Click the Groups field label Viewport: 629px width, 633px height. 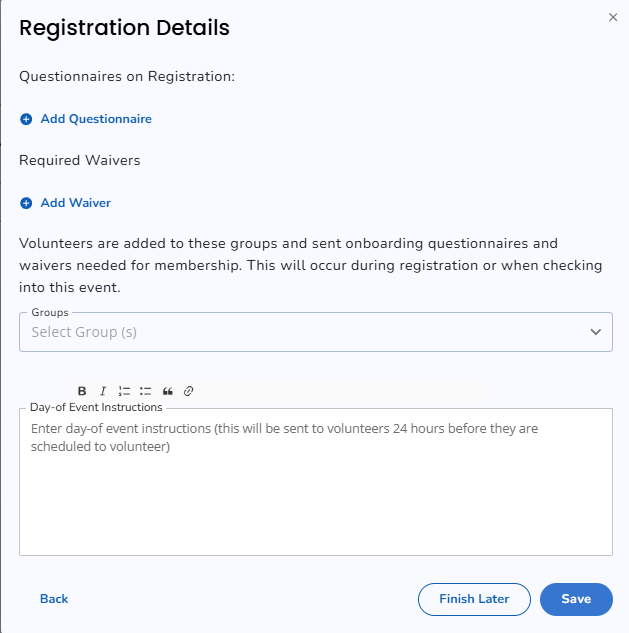[50, 312]
